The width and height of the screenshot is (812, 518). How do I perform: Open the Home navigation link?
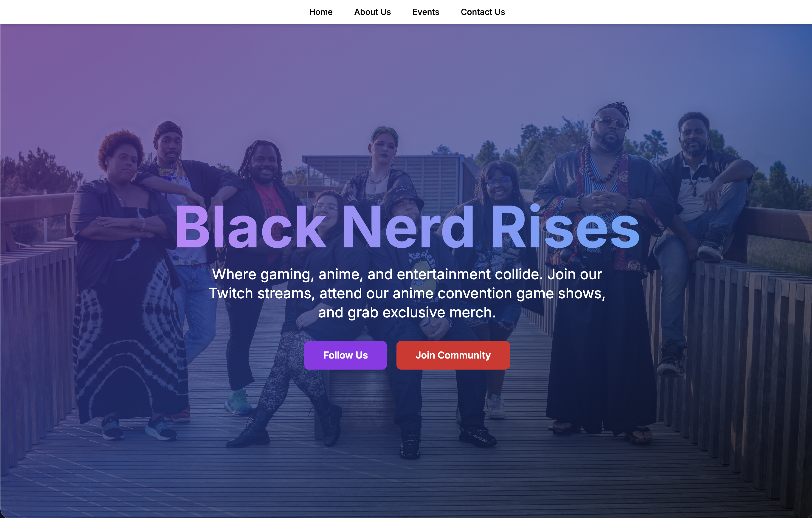(321, 12)
